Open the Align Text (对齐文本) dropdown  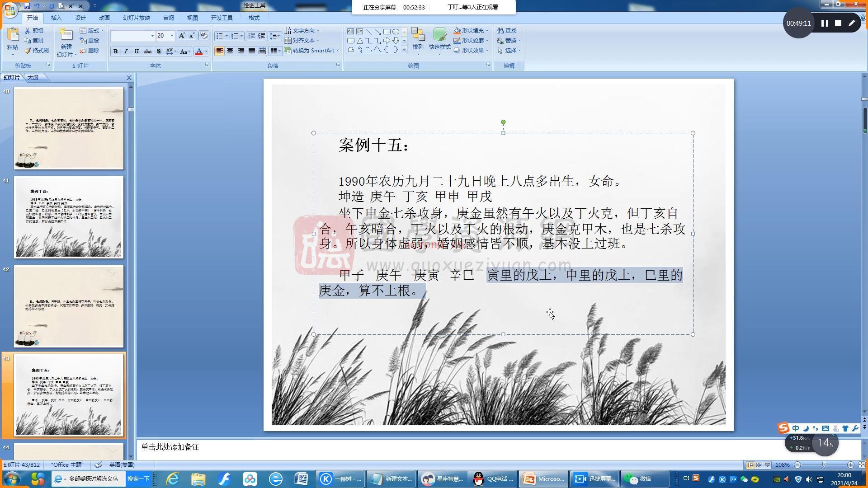pyautogui.click(x=302, y=40)
